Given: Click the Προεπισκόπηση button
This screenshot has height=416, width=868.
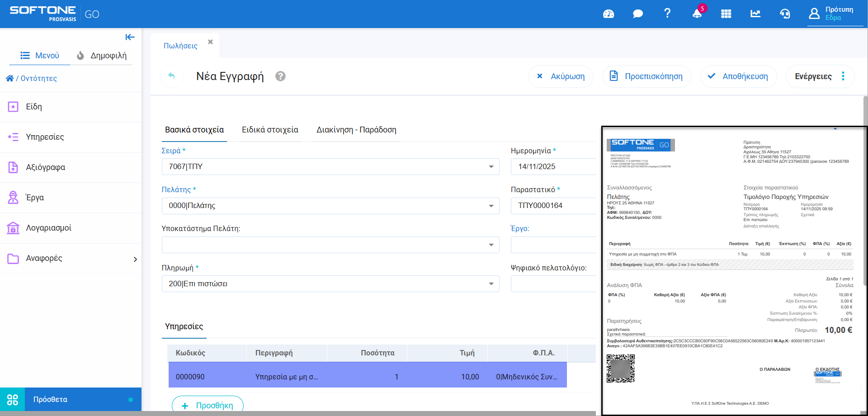Looking at the screenshot, I should pos(646,76).
